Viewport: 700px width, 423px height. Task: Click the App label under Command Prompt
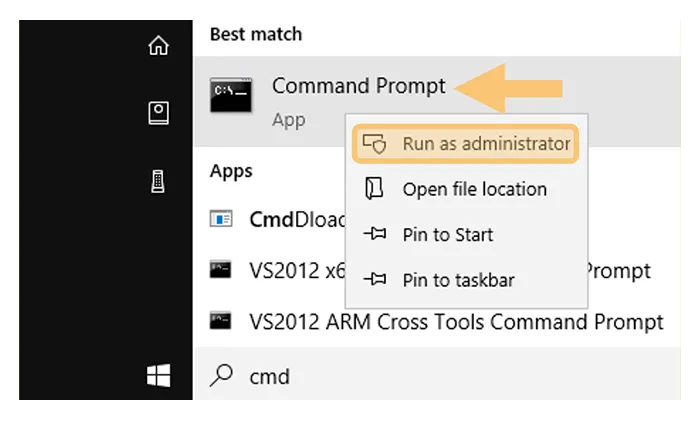point(289,120)
